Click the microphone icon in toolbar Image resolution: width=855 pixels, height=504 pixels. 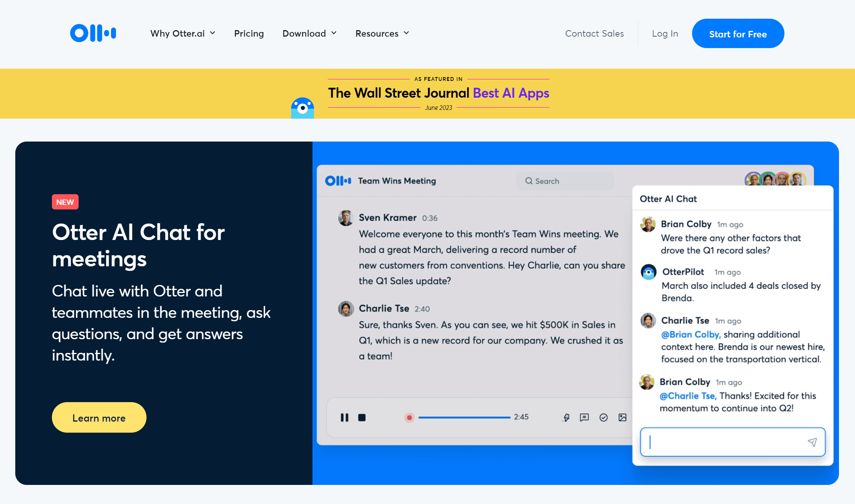565,418
